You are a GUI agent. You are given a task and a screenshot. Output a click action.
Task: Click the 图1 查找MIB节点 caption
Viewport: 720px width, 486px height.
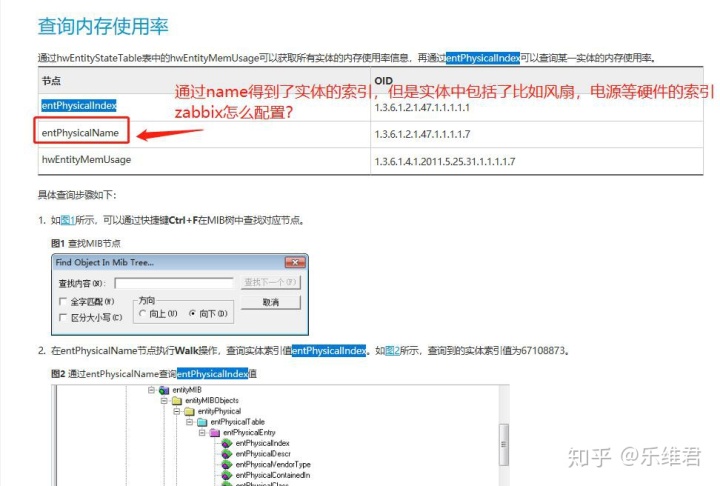tap(85, 243)
